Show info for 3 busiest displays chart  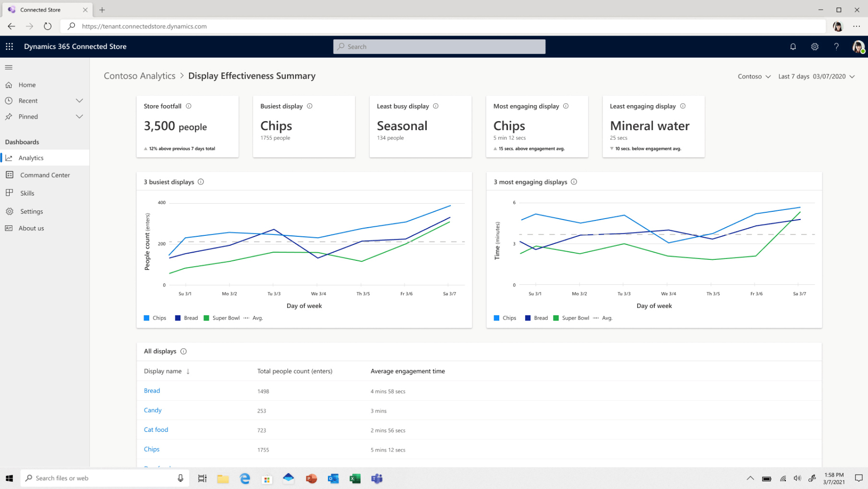(201, 182)
